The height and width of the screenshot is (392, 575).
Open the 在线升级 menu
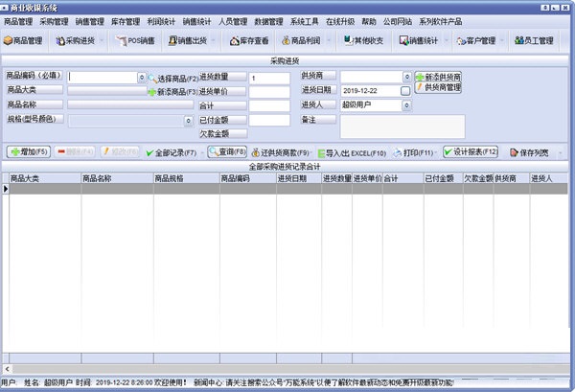[x=340, y=22]
